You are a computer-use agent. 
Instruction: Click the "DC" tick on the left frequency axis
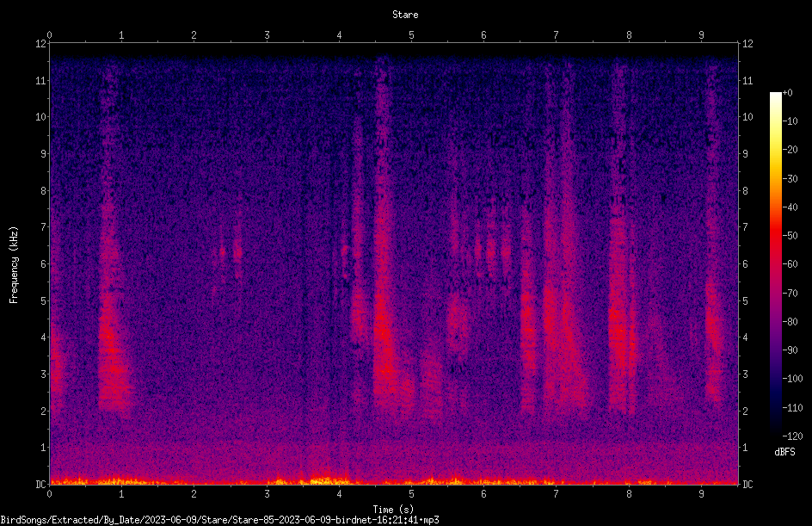pyautogui.click(x=40, y=484)
